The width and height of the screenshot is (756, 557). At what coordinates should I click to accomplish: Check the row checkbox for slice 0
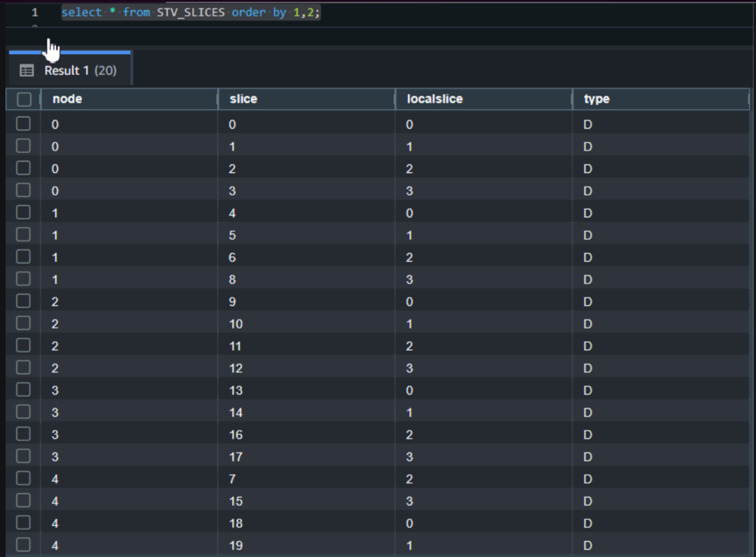(x=23, y=124)
